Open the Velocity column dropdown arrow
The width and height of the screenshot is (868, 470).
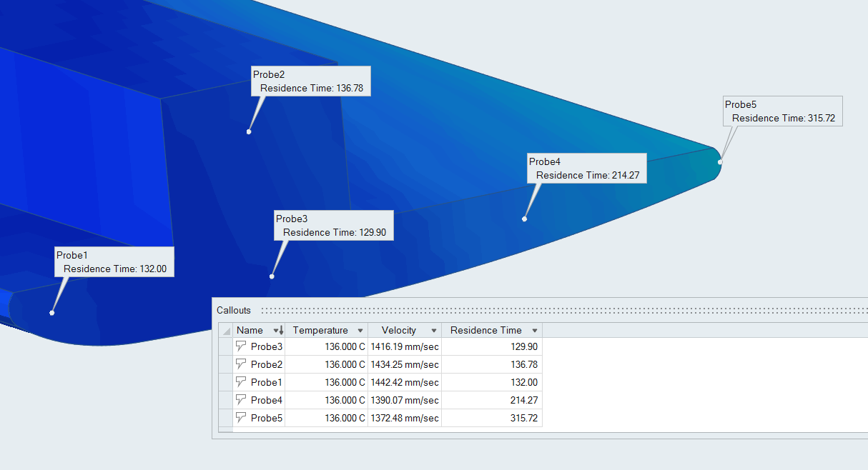[433, 331]
